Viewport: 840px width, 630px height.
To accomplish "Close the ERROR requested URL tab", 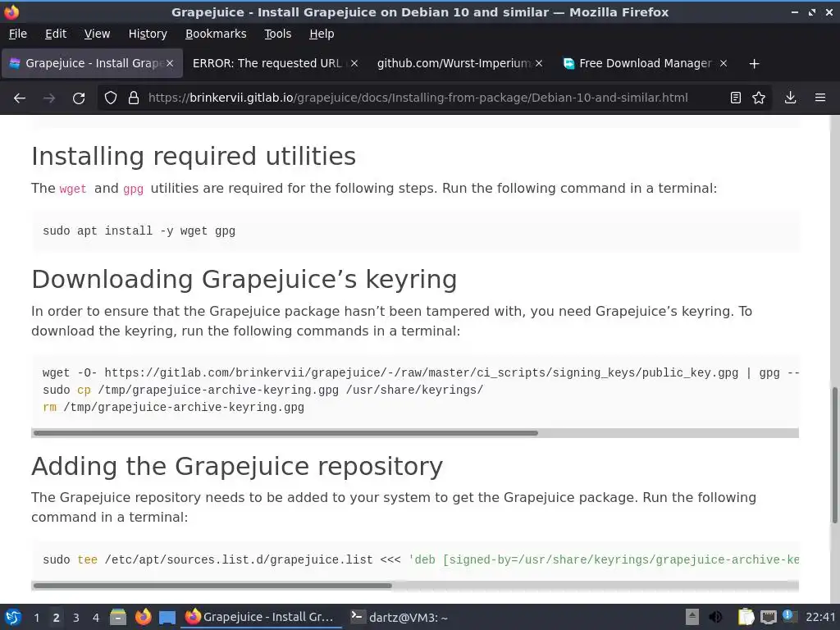I will point(354,63).
